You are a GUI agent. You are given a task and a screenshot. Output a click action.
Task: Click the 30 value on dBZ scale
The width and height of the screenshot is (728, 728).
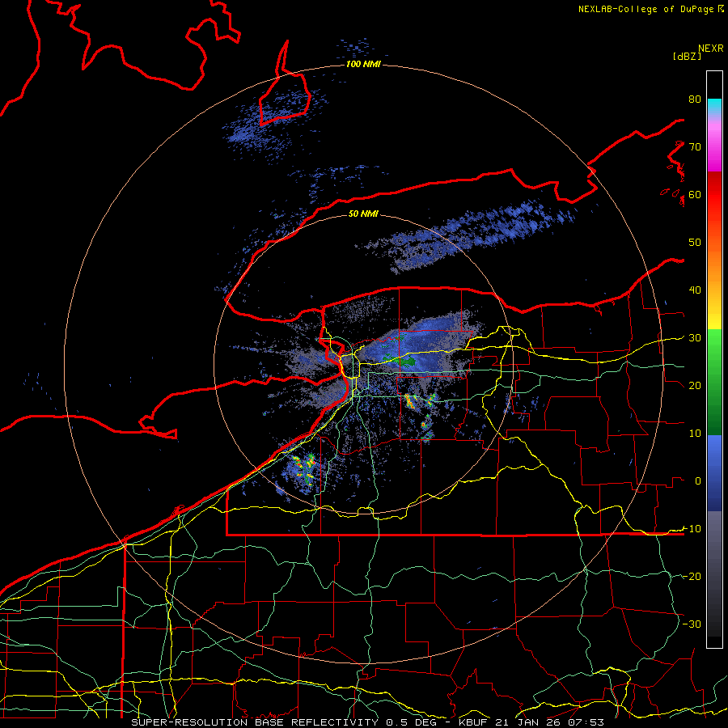coord(695,338)
